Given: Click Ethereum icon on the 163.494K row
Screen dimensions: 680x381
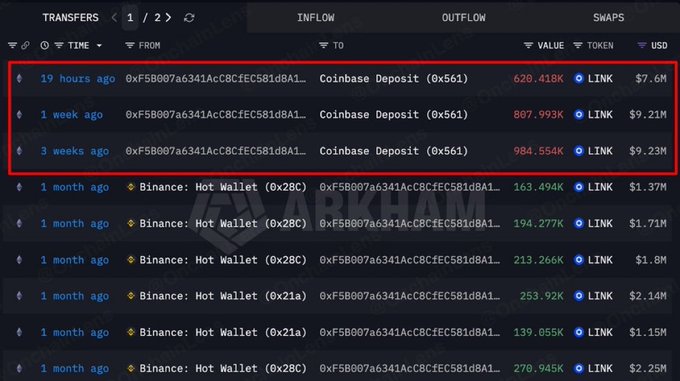Looking at the screenshot, I should [19, 187].
